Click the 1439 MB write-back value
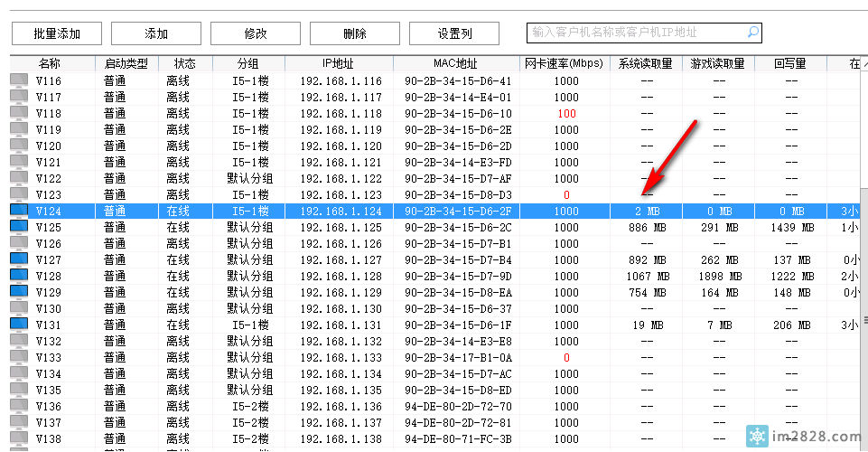 (792, 228)
